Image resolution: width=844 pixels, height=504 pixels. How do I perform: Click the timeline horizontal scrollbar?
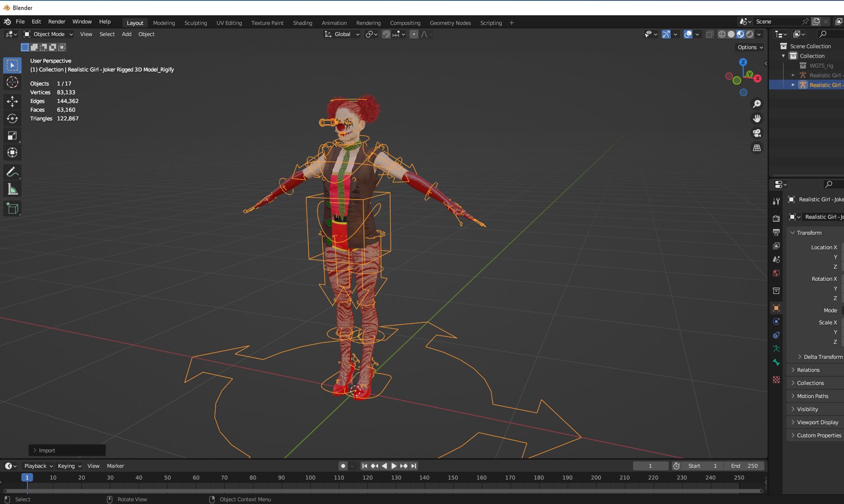(383, 491)
